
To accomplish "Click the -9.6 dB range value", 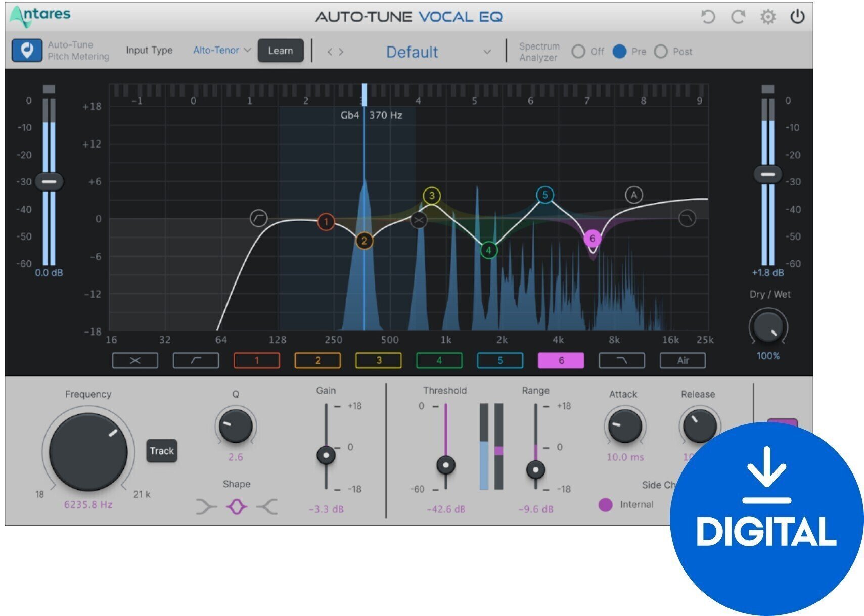I will pos(536,509).
